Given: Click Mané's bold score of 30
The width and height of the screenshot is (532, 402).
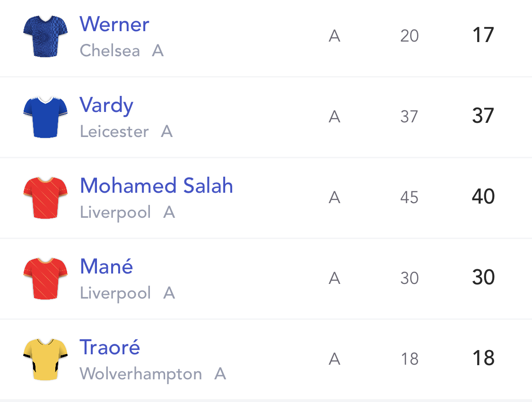Looking at the screenshot, I should (x=483, y=277).
